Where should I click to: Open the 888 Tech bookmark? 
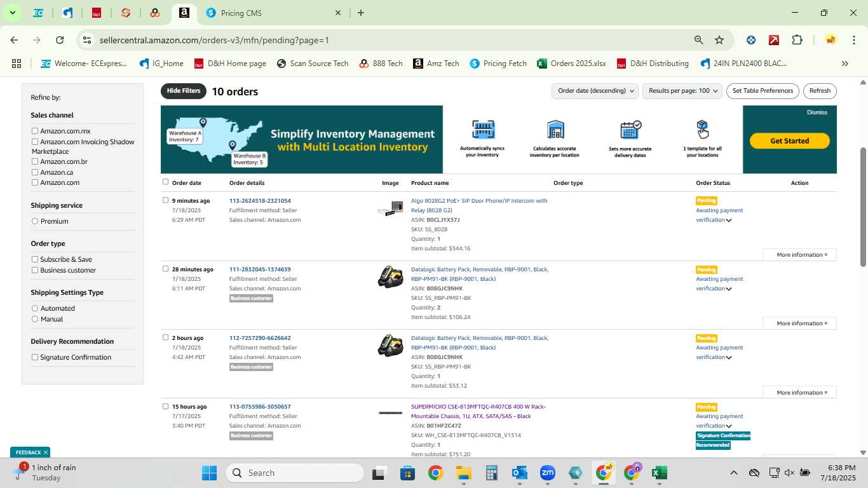381,64
